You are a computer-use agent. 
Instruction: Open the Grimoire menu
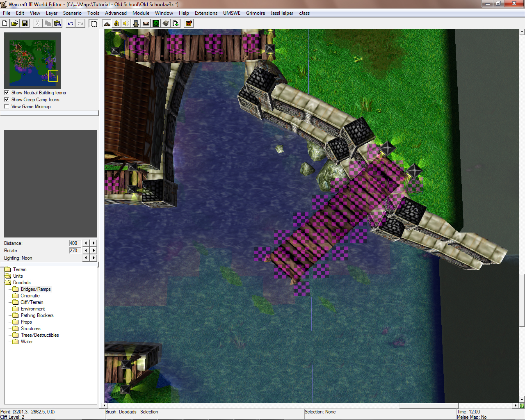pos(256,13)
